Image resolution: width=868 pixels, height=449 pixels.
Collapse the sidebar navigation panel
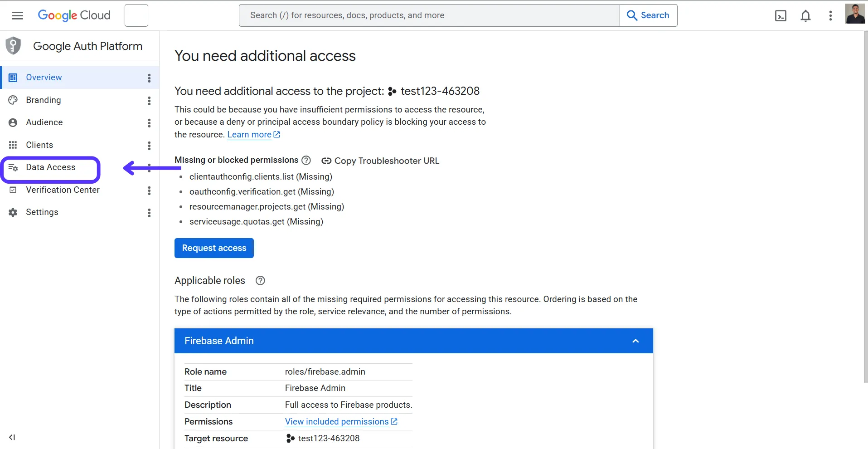[12, 437]
